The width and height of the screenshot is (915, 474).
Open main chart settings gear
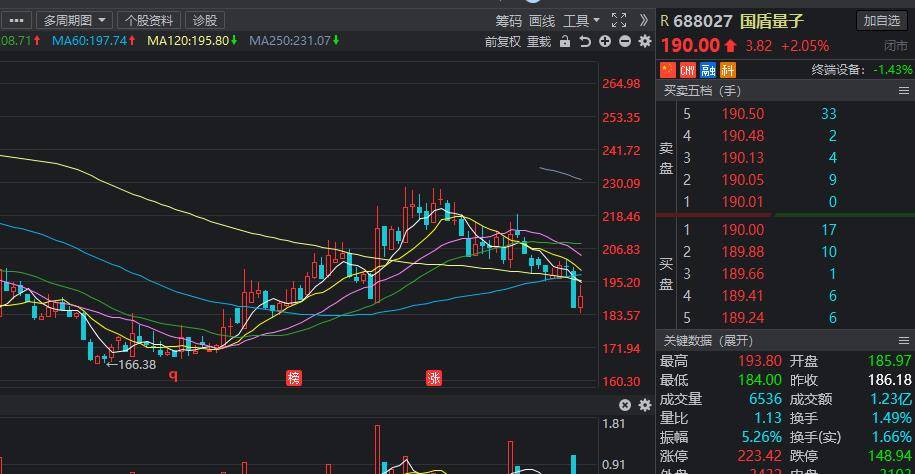point(645,41)
